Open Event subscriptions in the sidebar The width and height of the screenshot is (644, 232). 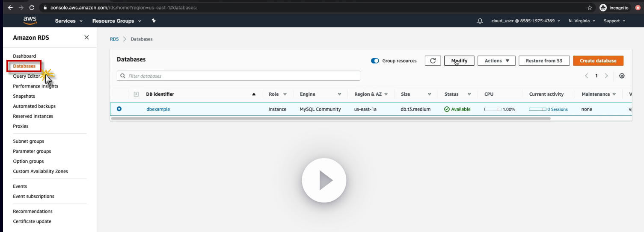tap(33, 196)
